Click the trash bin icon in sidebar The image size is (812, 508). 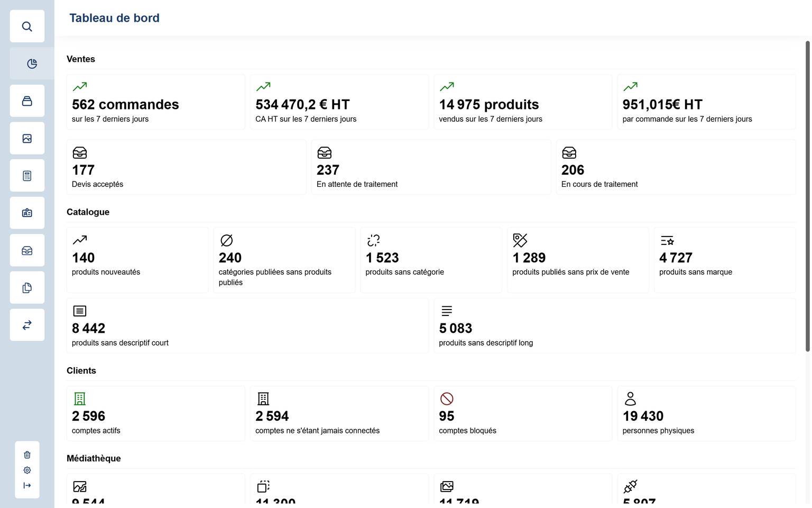[27, 455]
